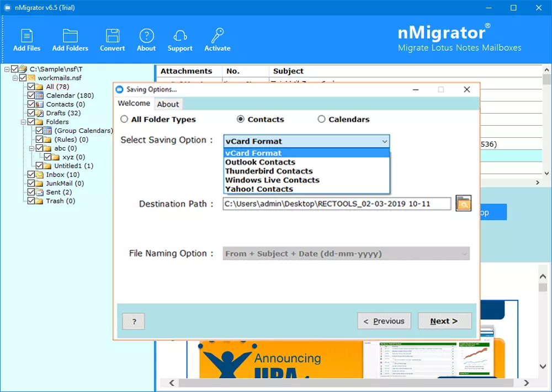Click the Drafts folder icon in tree
Image resolution: width=552 pixels, height=392 pixels.
coord(39,113)
